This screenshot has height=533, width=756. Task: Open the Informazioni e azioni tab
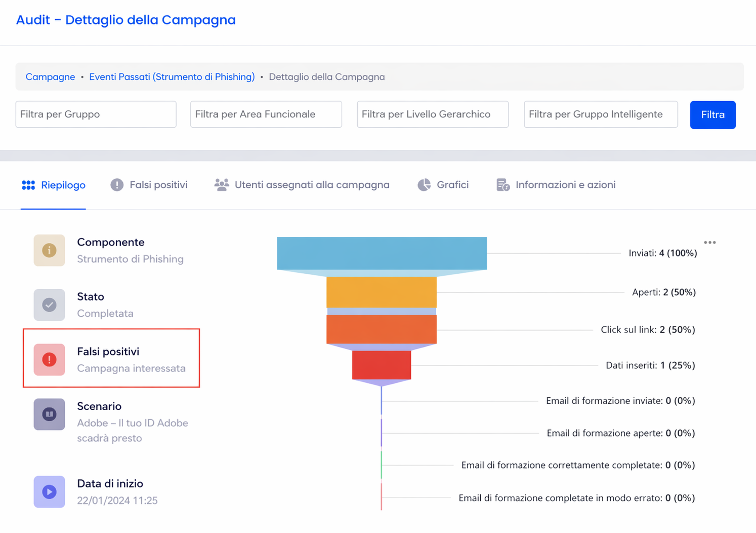tap(556, 185)
